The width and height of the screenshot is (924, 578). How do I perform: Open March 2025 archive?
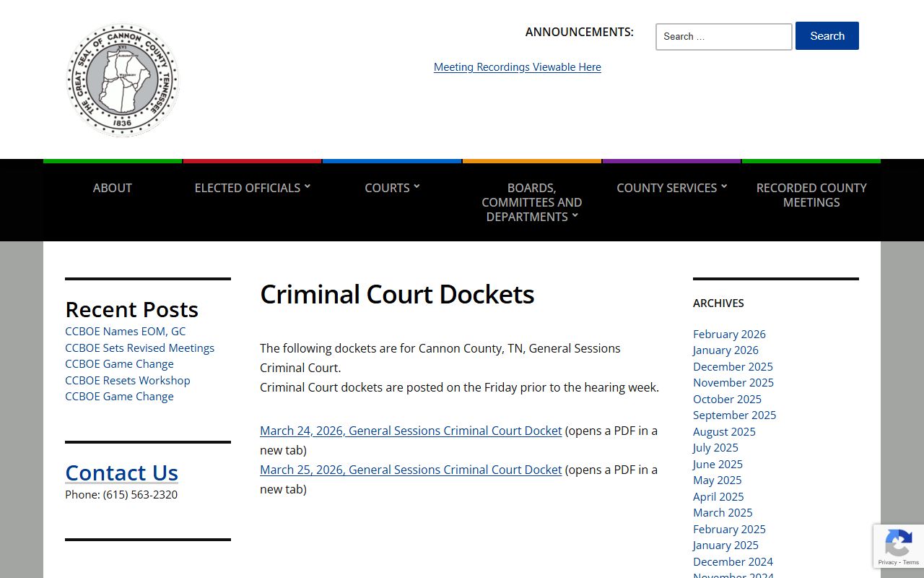click(x=723, y=513)
